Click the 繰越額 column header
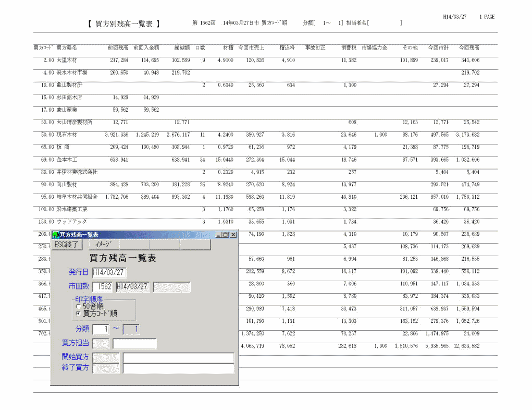Viewport: 532px width, 410px height. click(x=182, y=48)
